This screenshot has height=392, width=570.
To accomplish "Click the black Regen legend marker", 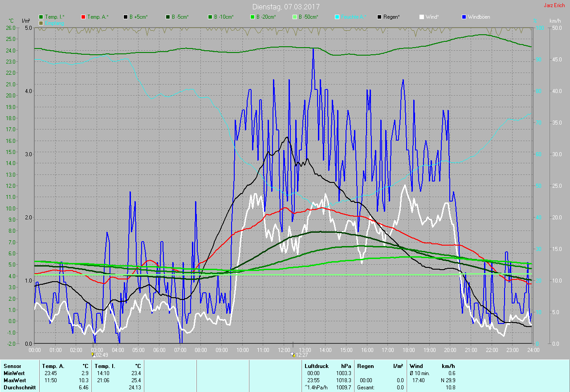I will tap(379, 17).
